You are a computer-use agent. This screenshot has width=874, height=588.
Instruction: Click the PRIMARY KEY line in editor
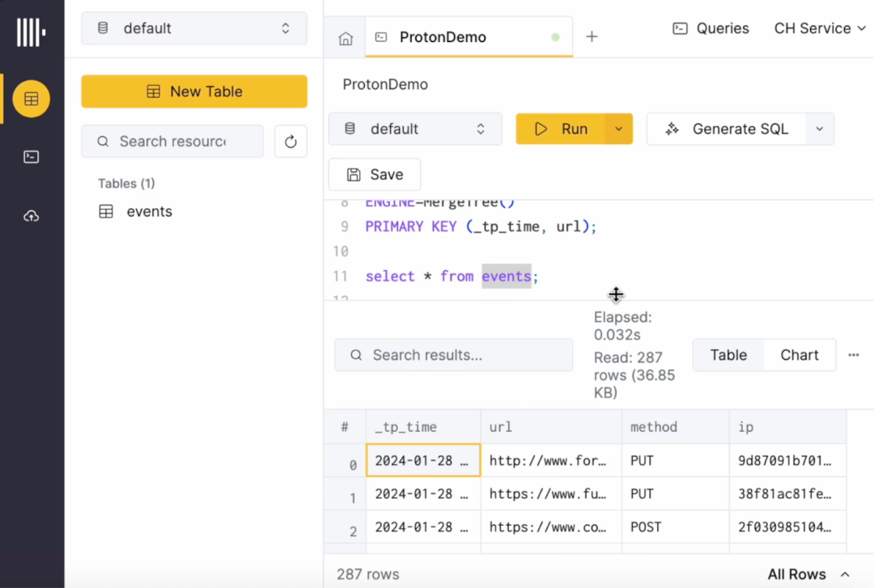[481, 226]
